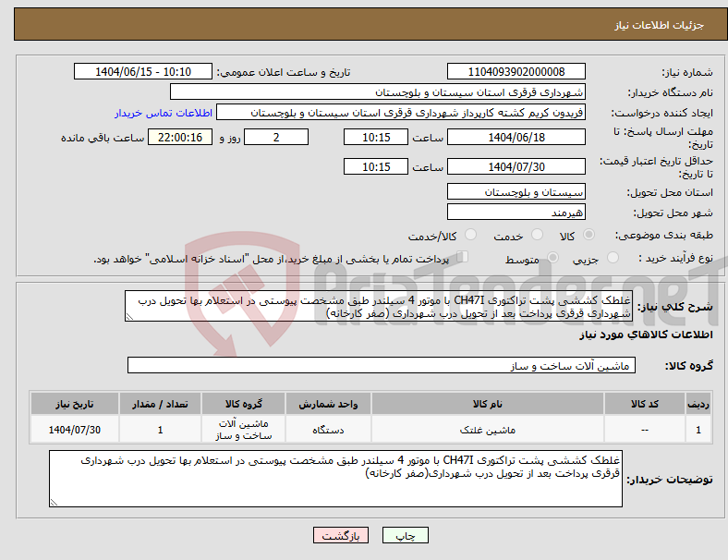Click the delivery city field هیرمند

coord(516,213)
